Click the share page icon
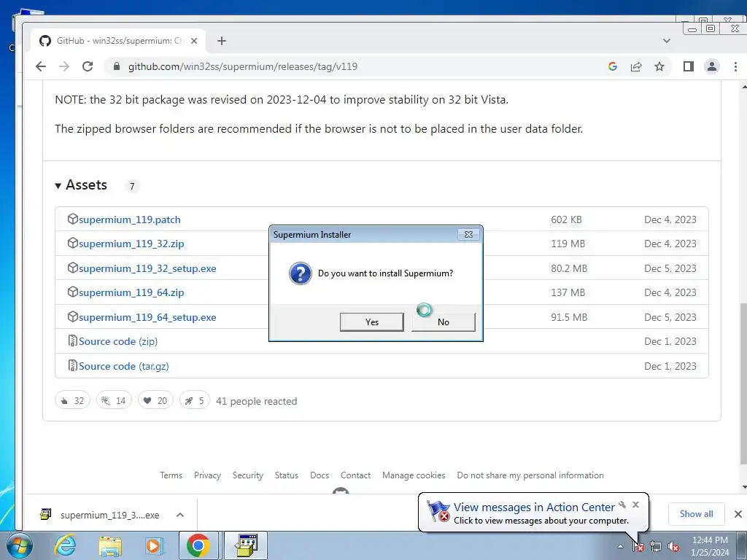The width and height of the screenshot is (747, 560). click(x=636, y=66)
